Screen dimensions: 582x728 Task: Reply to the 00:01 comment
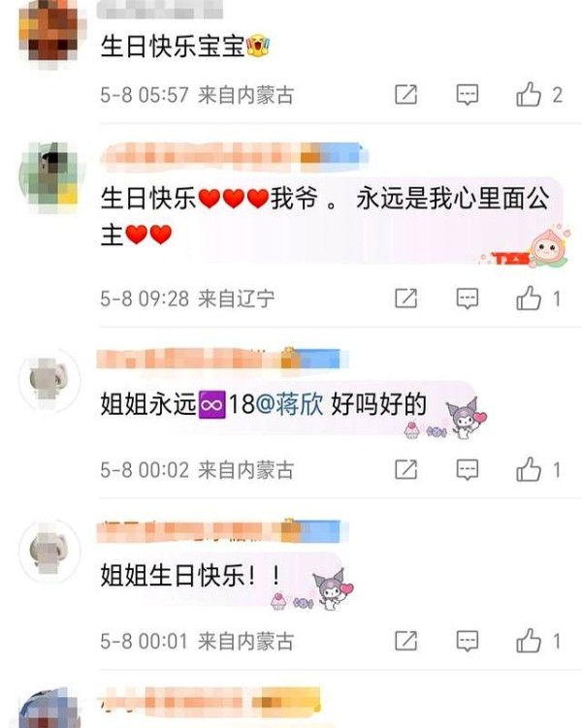click(x=468, y=641)
